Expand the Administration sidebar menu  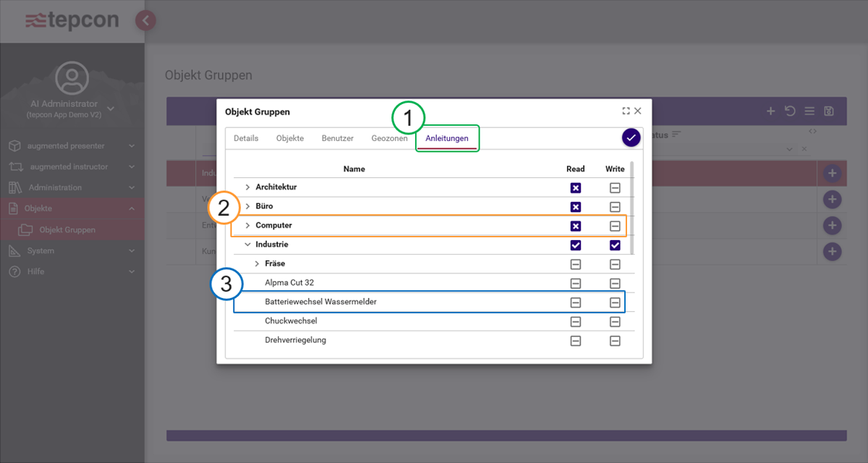tap(55, 187)
